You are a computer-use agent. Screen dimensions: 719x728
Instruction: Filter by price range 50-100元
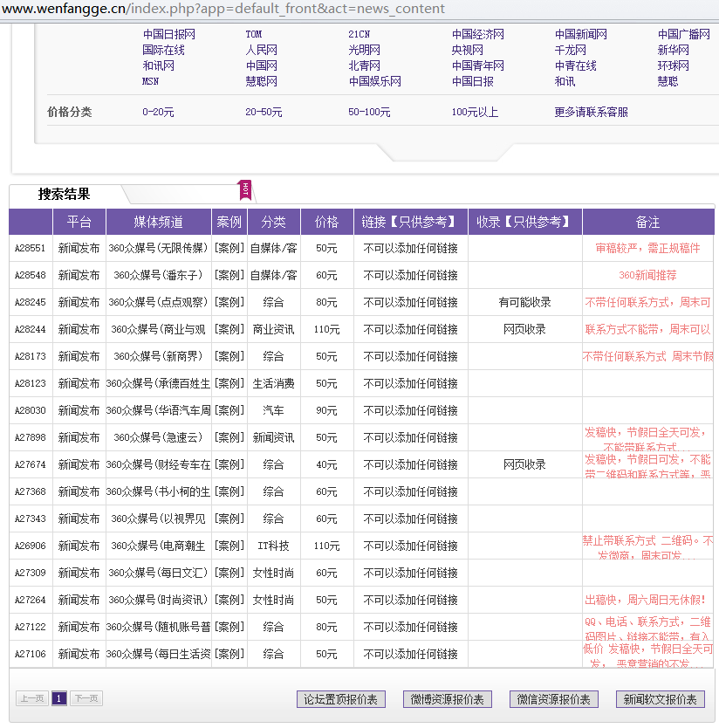[x=369, y=113]
